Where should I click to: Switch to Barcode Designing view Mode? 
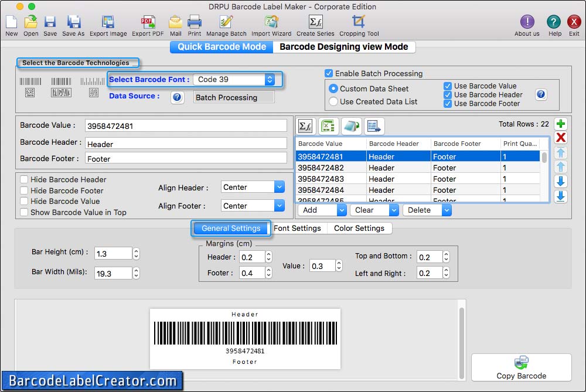pos(344,47)
